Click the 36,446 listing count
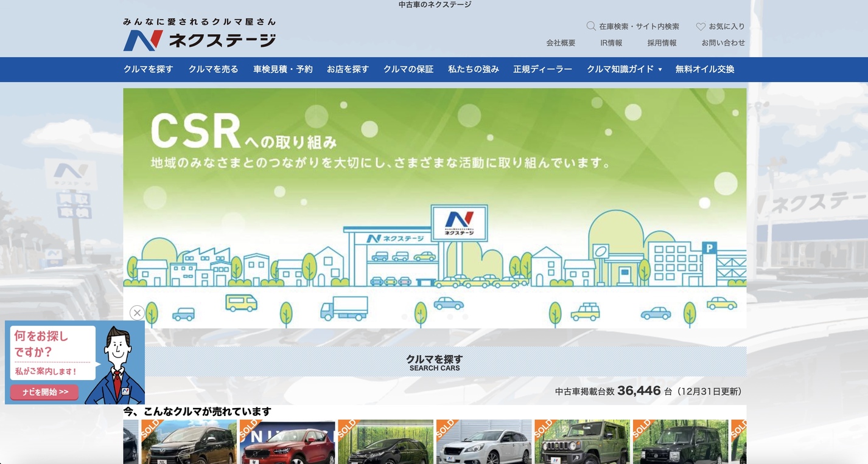 639,391
